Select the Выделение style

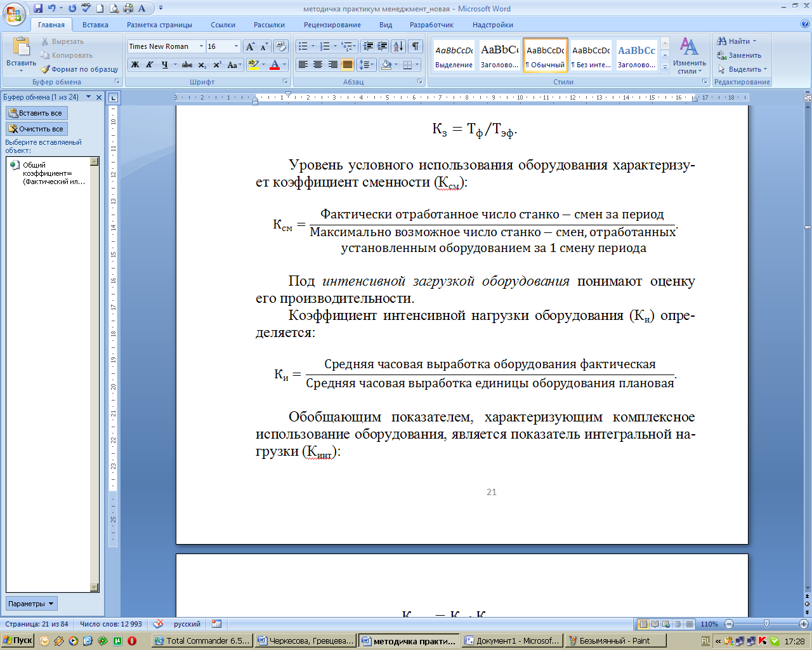[x=454, y=56]
